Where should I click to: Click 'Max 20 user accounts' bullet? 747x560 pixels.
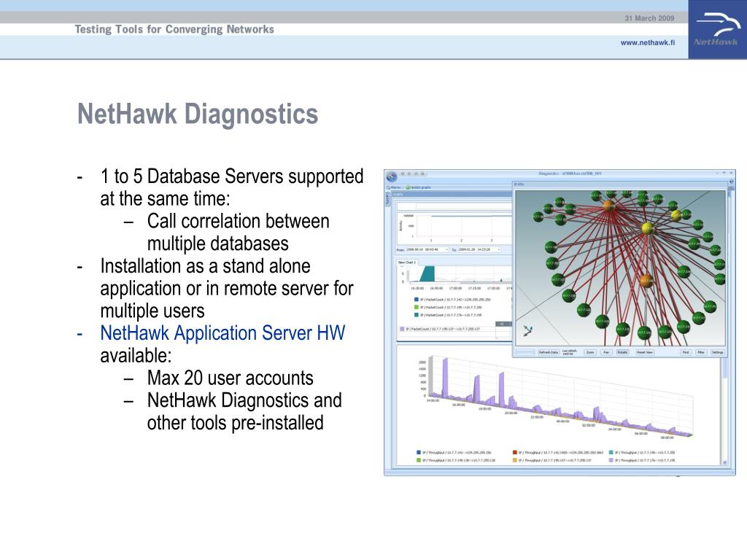pyautogui.click(x=230, y=378)
